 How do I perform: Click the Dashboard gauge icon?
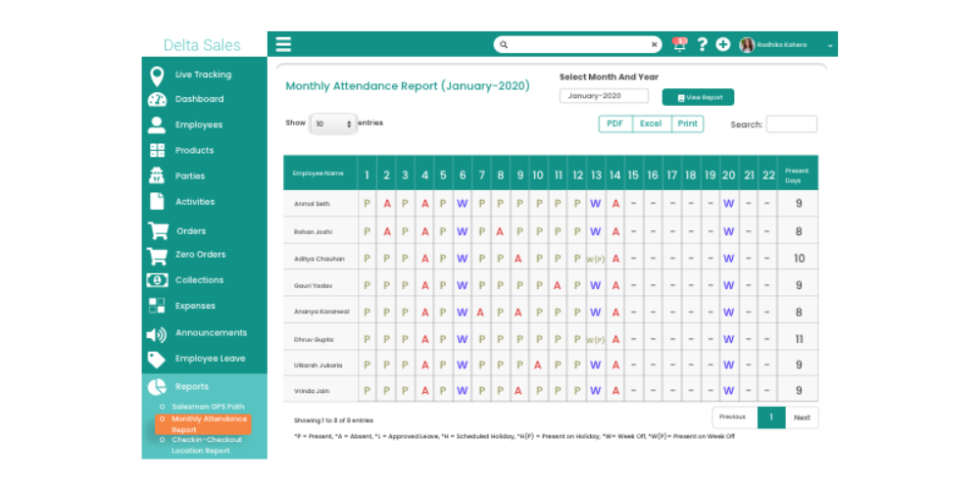(157, 100)
